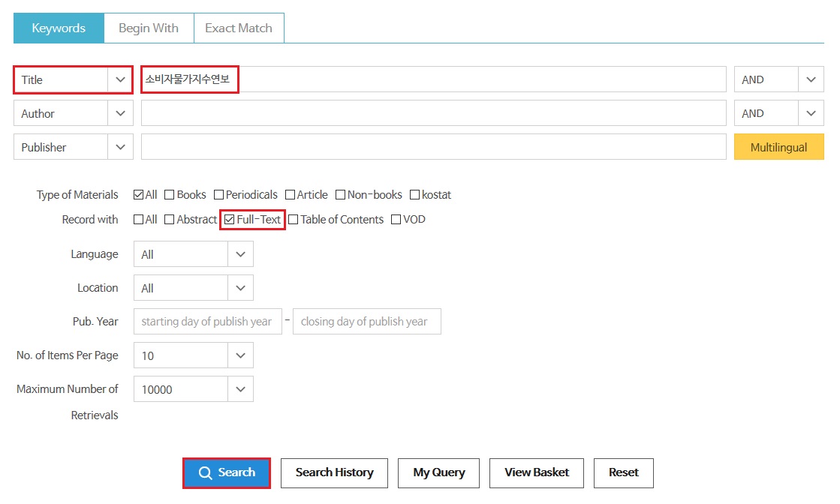Toggle the VOD record checkbox

(396, 220)
